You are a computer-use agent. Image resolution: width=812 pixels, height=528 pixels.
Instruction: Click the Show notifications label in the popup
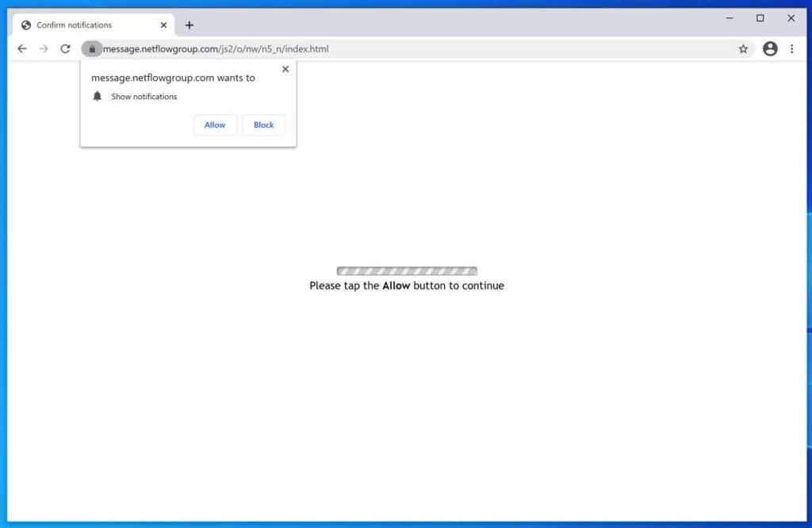[144, 96]
